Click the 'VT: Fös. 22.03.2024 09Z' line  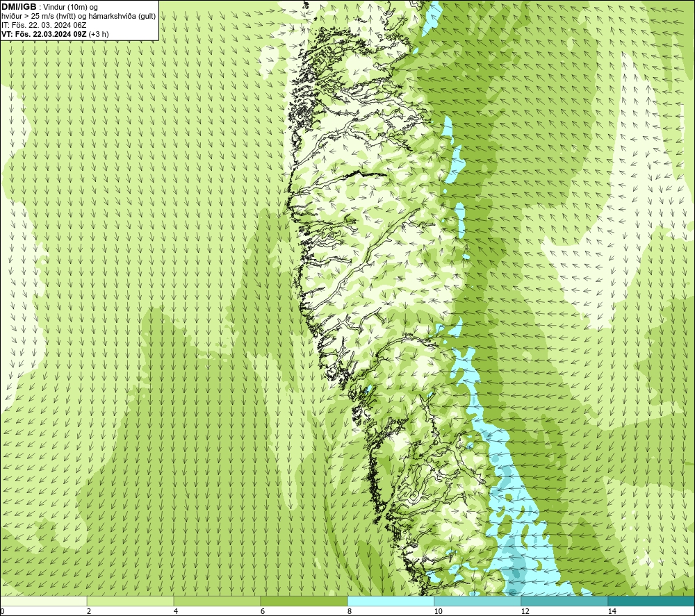pos(55,34)
